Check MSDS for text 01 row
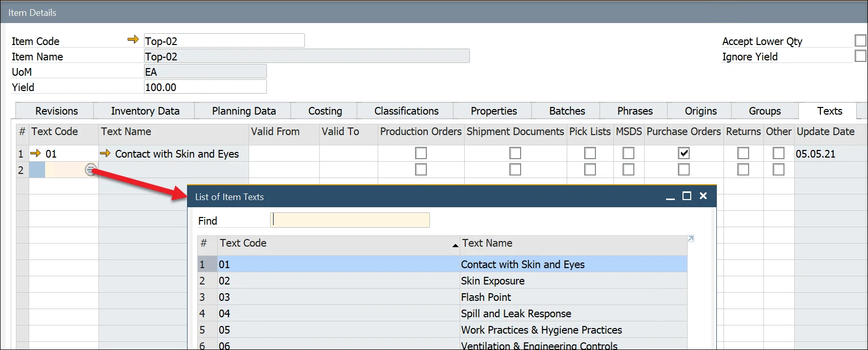The image size is (868, 350). click(x=628, y=153)
